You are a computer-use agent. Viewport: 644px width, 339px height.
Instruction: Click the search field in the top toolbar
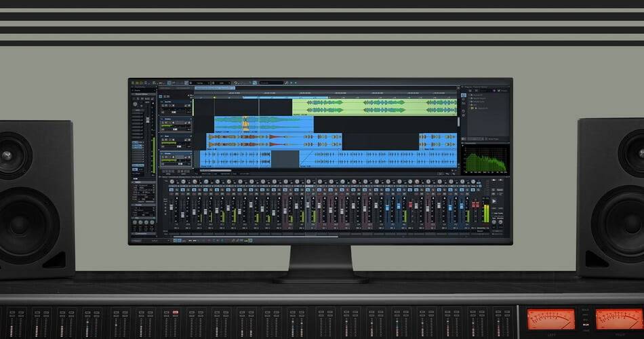coord(271,83)
